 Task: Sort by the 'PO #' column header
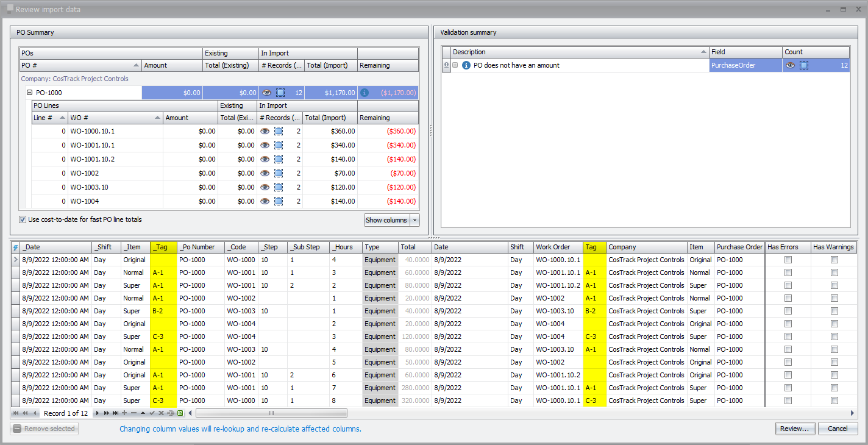coord(80,65)
